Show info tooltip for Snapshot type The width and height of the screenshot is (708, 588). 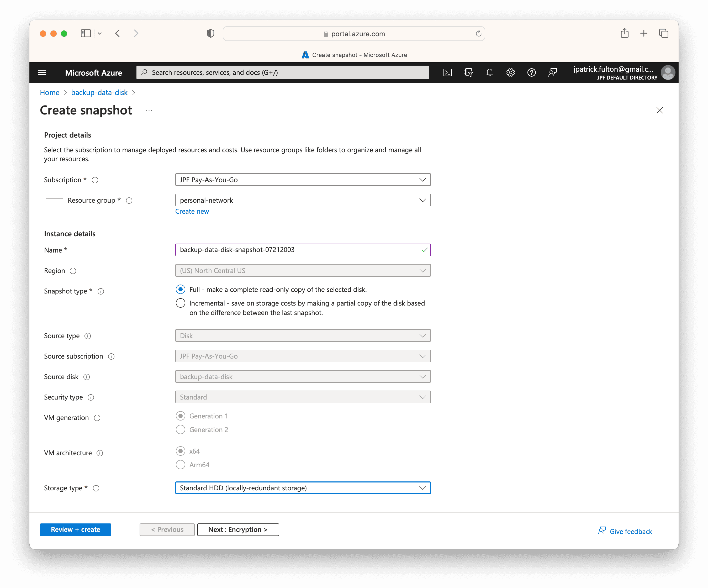pos(101,291)
